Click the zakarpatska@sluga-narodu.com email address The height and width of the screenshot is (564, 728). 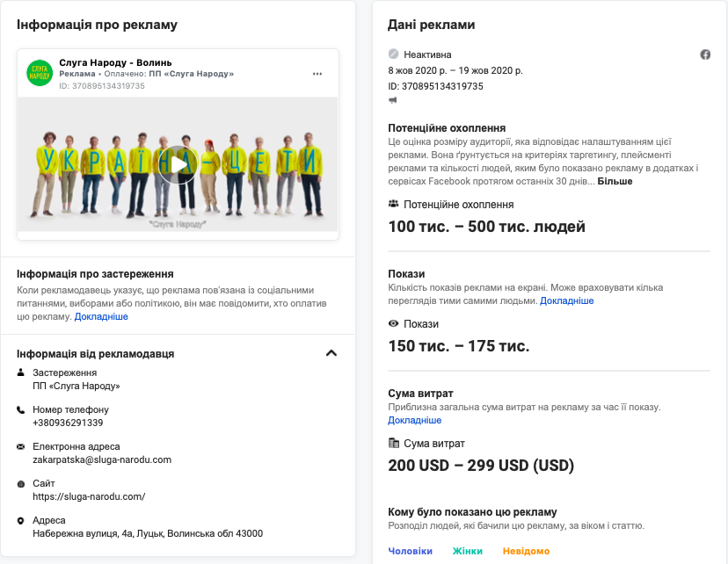pyautogui.click(x=102, y=459)
